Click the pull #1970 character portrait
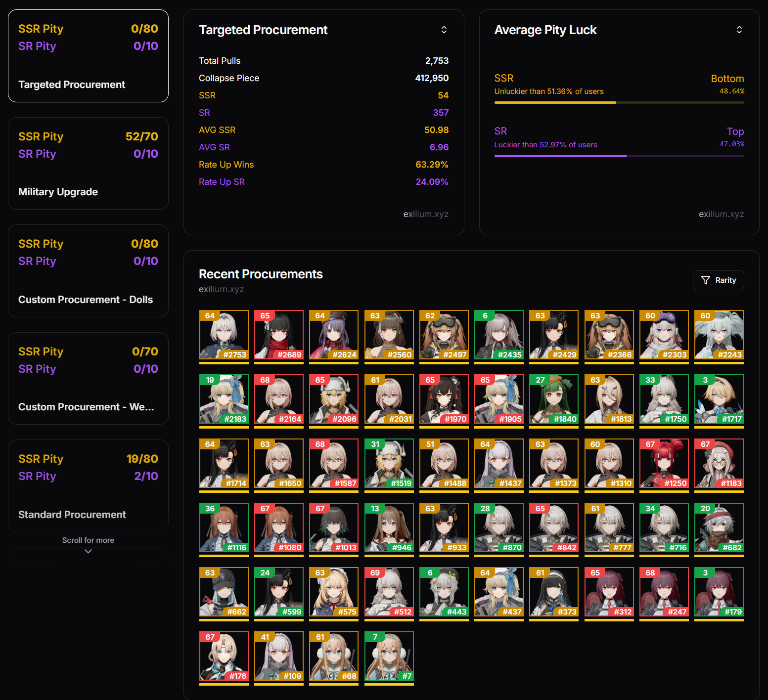Image resolution: width=768 pixels, height=700 pixels. point(444,399)
